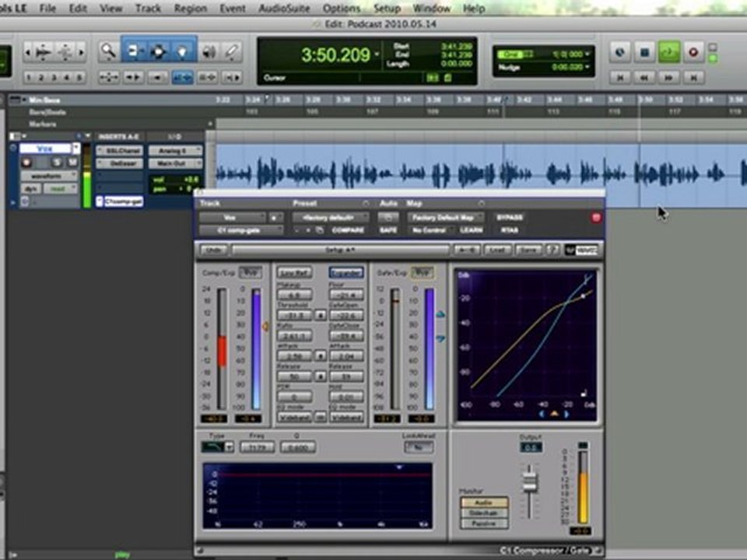The width and height of the screenshot is (747, 560).
Task: Click the compressor threshold slider arrow
Action: coord(265,326)
